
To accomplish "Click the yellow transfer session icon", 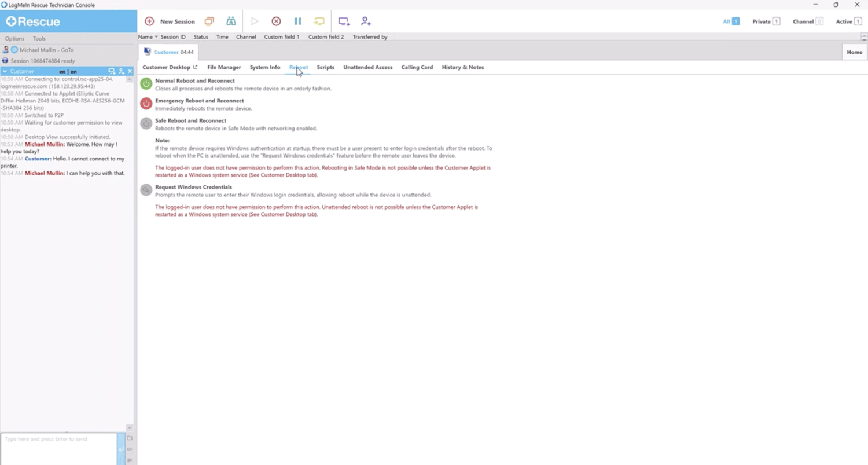I will pyautogui.click(x=319, y=21).
